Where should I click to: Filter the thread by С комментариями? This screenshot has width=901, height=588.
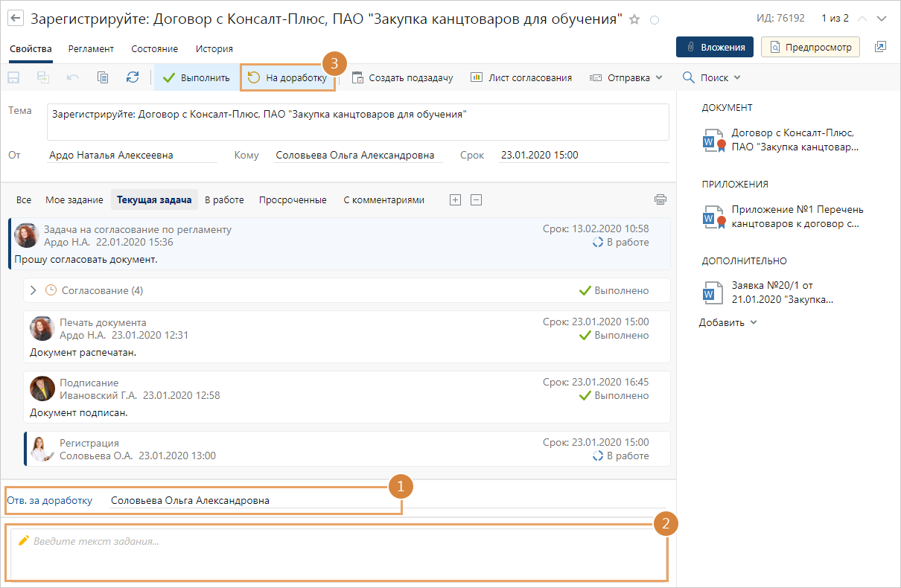[x=383, y=199]
